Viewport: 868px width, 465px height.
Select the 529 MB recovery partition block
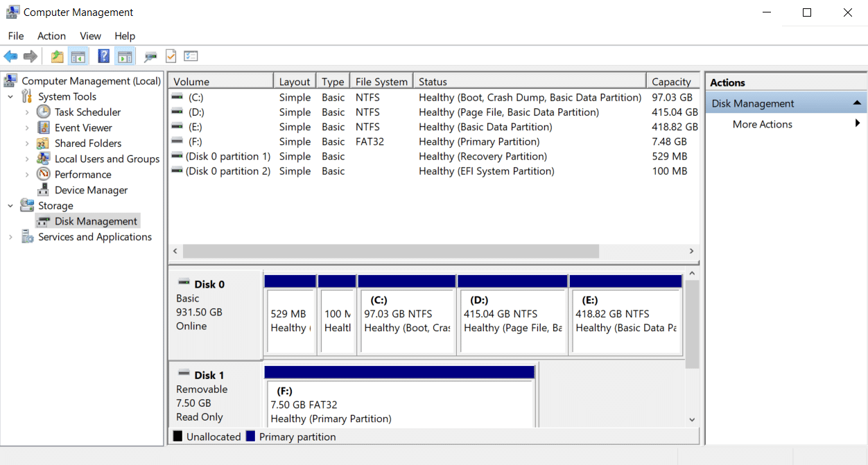coord(290,316)
